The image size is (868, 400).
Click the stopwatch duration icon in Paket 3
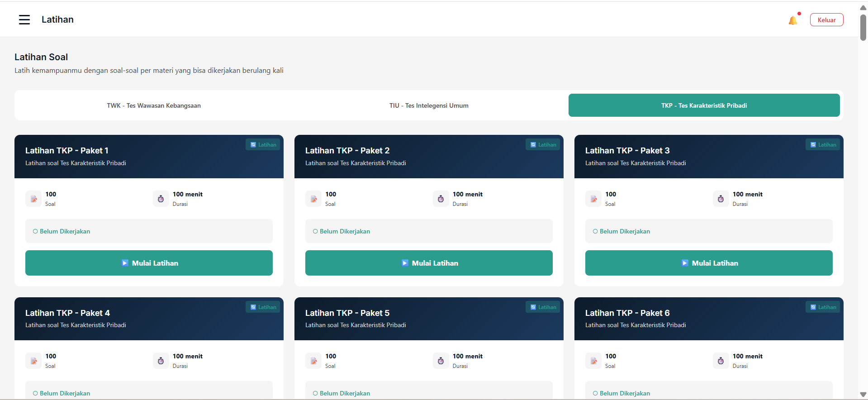point(721,199)
